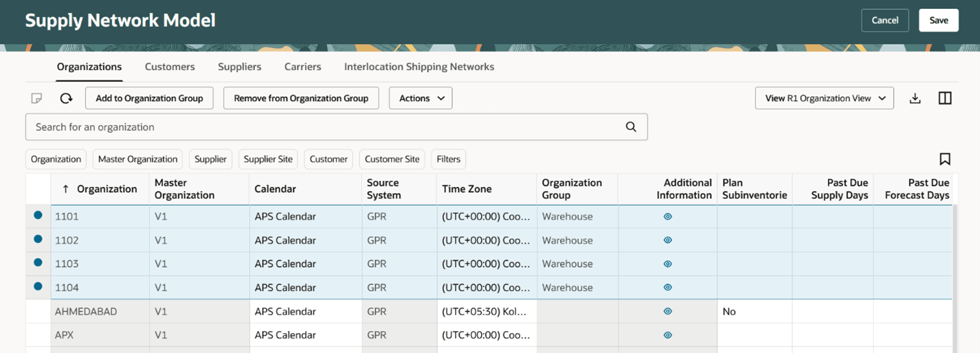
Task: Click the bookmark saved-search icon
Action: coord(945,159)
